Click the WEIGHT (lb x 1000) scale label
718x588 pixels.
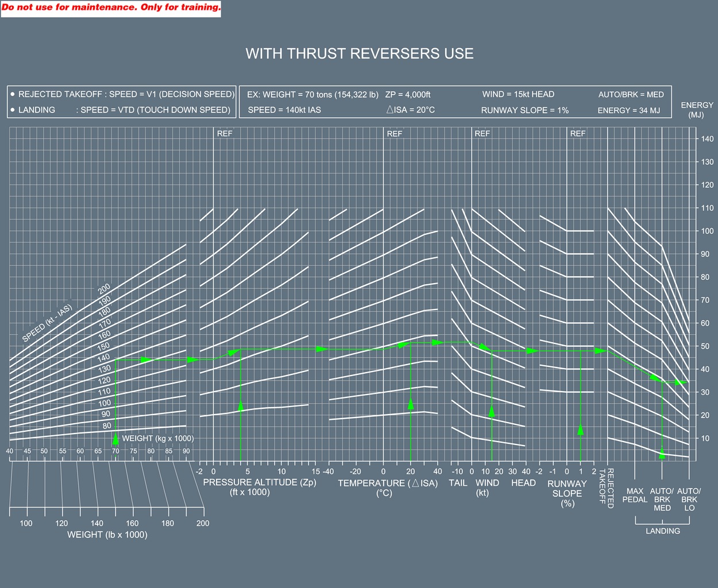point(107,535)
